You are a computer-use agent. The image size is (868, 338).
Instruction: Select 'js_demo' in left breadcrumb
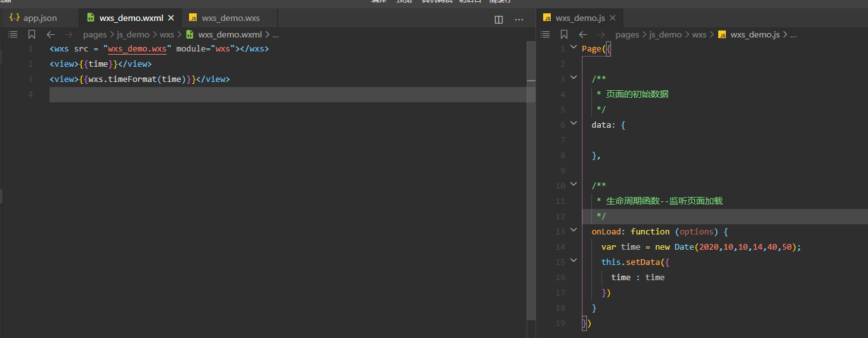(133, 35)
